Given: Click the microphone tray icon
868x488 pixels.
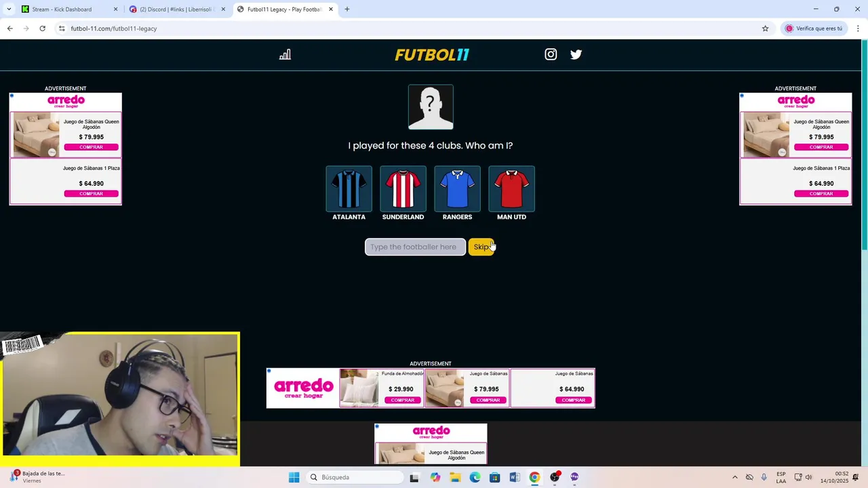Looking at the screenshot, I should pos(764,477).
